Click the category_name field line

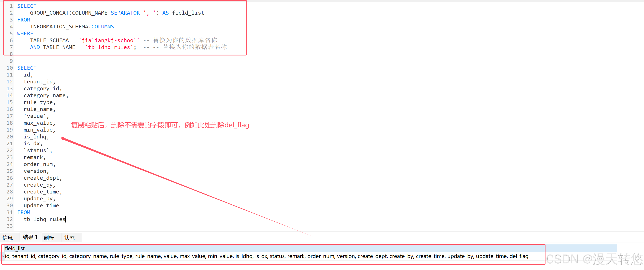point(45,95)
